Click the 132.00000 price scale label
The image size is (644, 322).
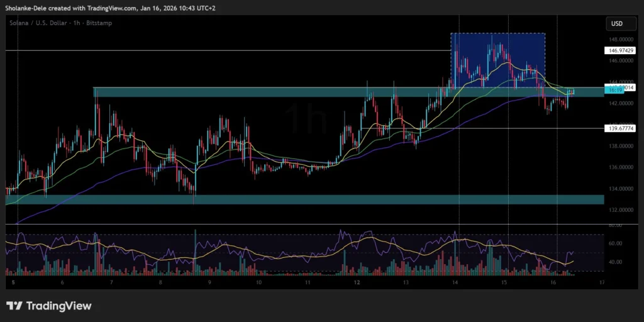pyautogui.click(x=618, y=210)
